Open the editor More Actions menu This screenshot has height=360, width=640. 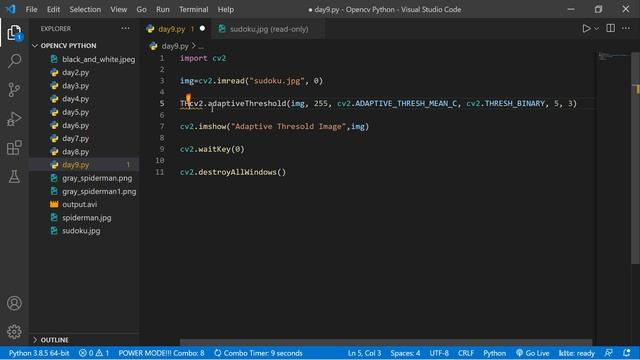pos(626,28)
